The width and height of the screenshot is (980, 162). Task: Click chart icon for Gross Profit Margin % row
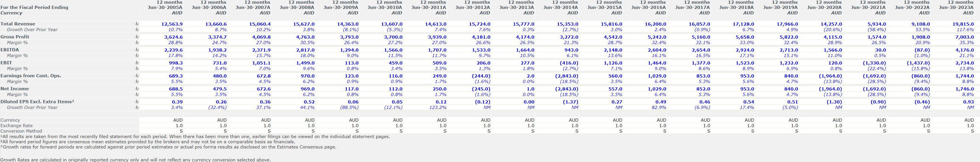pos(137,43)
